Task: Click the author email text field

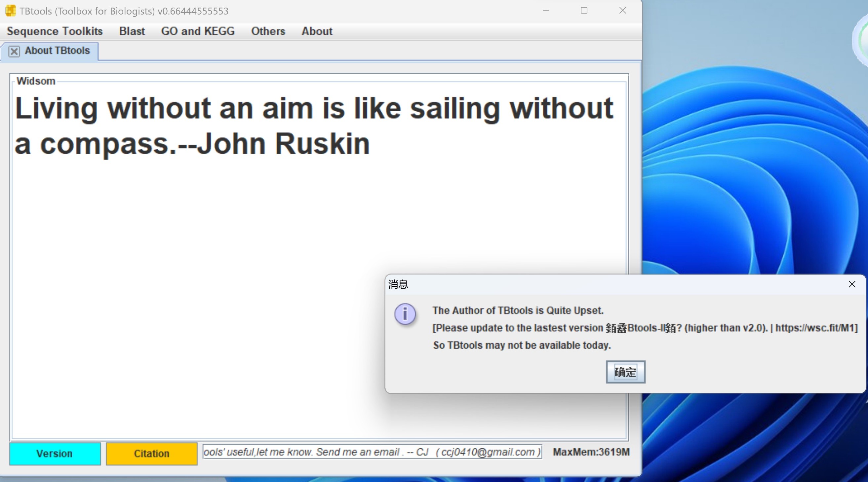Action: tap(372, 452)
